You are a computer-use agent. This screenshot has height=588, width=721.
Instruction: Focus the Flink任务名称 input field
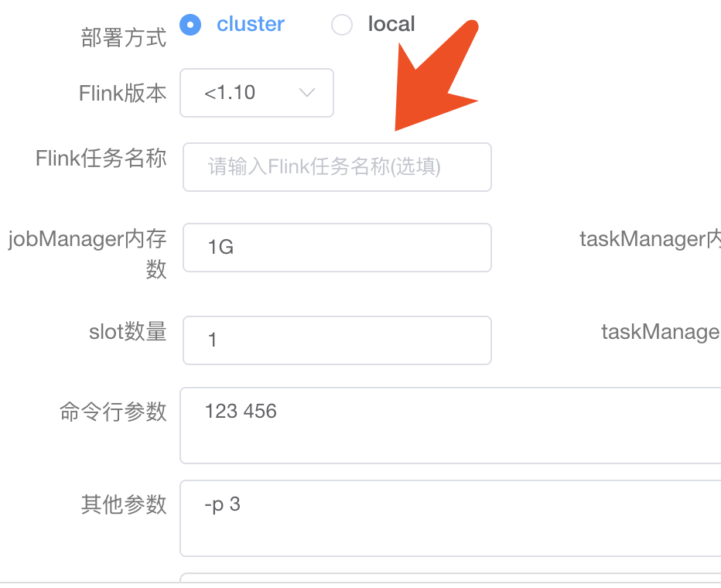pos(337,167)
